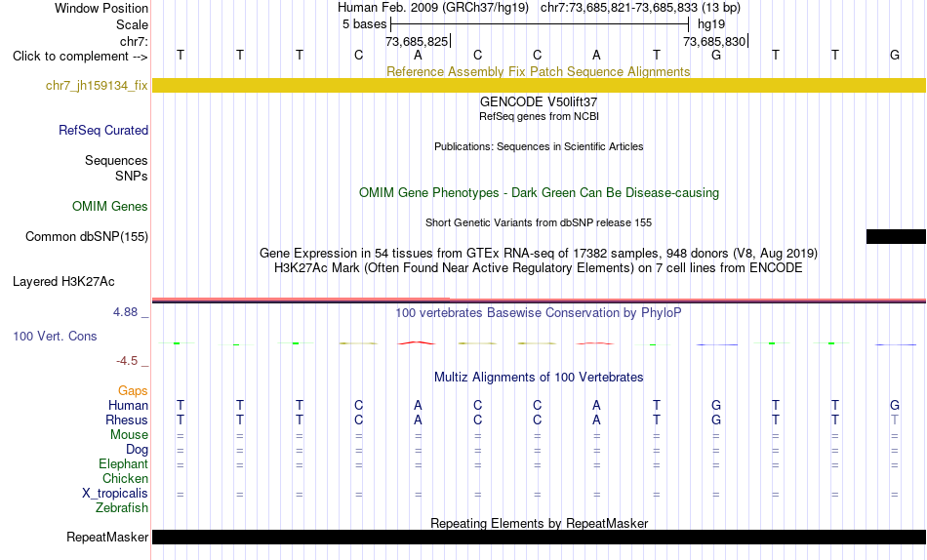The image size is (927, 560).
Task: Click the Window Position label
Action: (x=101, y=8)
